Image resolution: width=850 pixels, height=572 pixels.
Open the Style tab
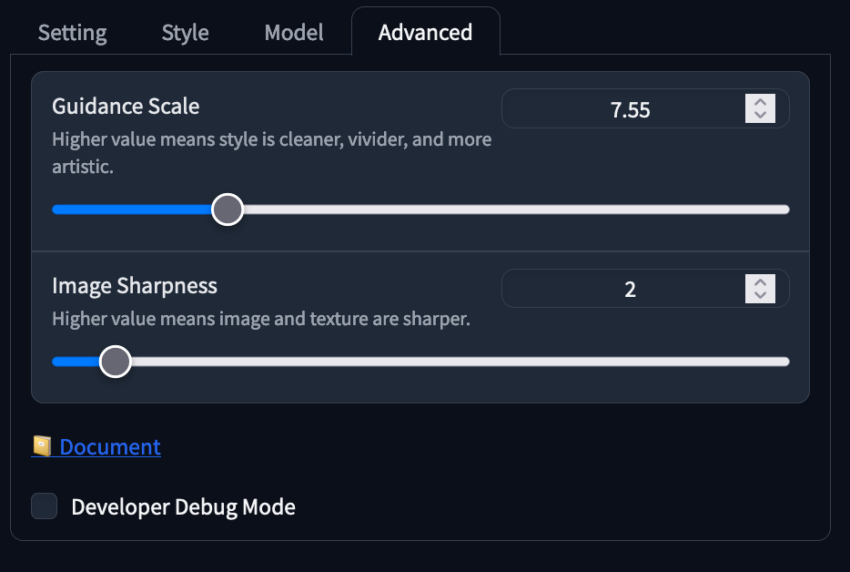point(185,33)
